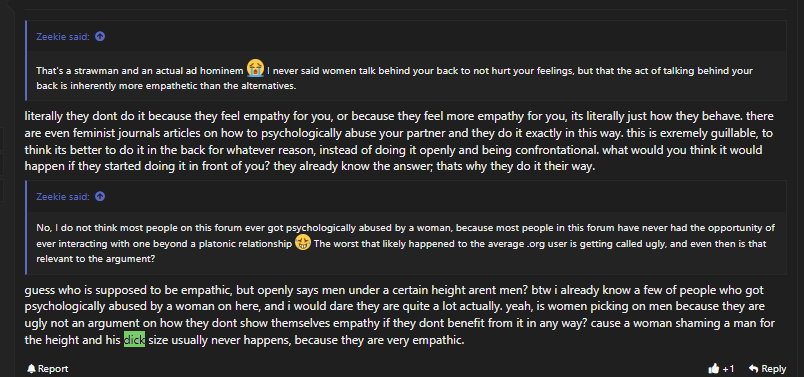Expand the quoted text beginning "That's a strawman"
The height and width of the screenshot is (377, 804).
406,76
